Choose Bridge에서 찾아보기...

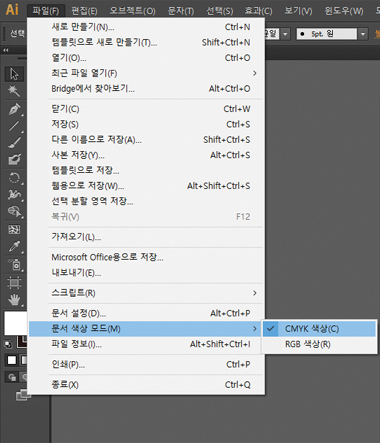pyautogui.click(x=147, y=88)
